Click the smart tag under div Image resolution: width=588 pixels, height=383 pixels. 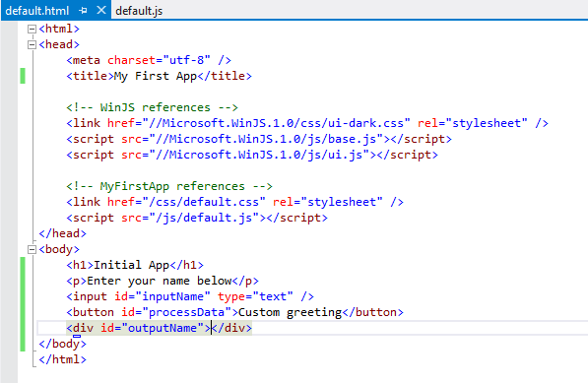click(77, 336)
